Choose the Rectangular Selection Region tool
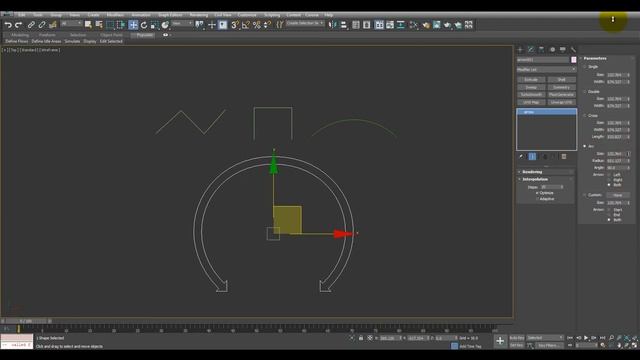Viewport: 640px width, 360px height. coord(110,25)
